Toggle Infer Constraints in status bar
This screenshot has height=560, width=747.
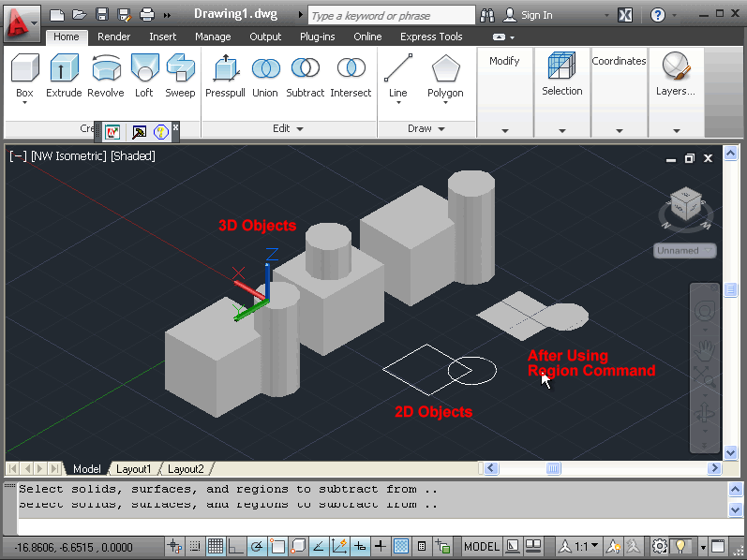(174, 546)
